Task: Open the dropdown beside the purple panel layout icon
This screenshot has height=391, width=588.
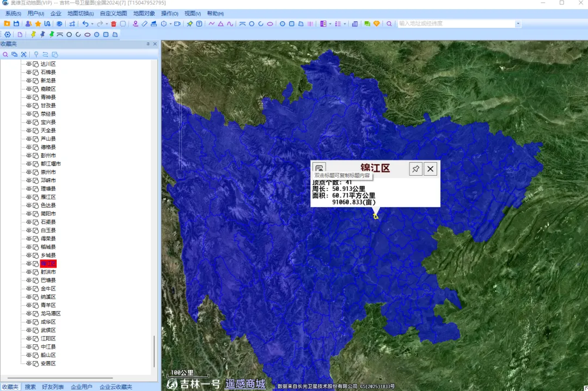Action: click(330, 23)
